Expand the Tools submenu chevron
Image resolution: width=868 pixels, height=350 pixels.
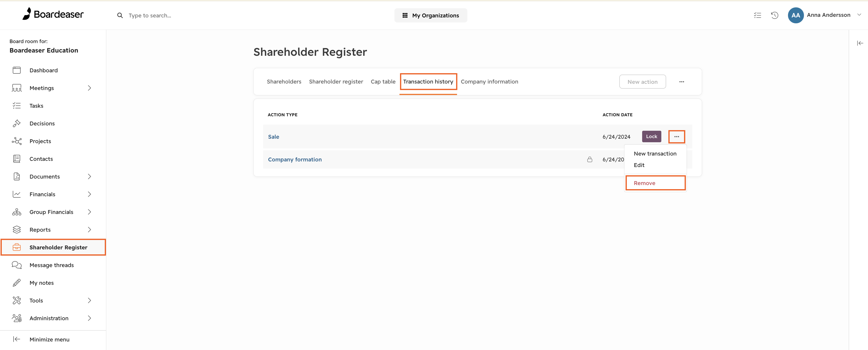point(89,300)
